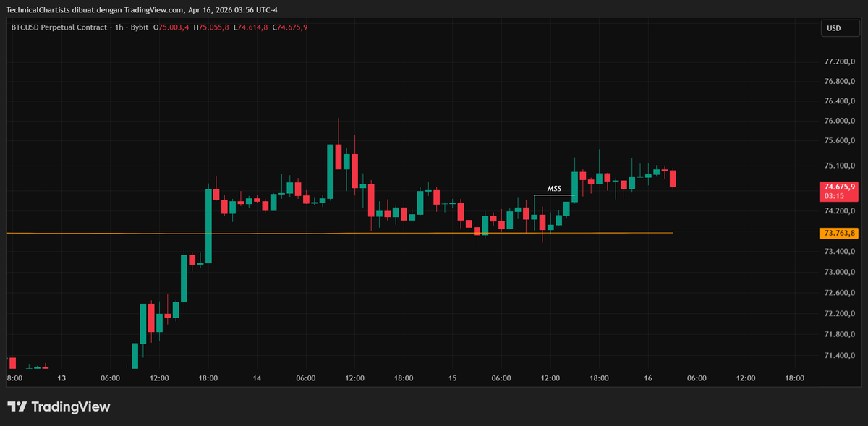Viewport: 868px width, 426px height.
Task: Click the high value H75.055,8
Action: (211, 27)
